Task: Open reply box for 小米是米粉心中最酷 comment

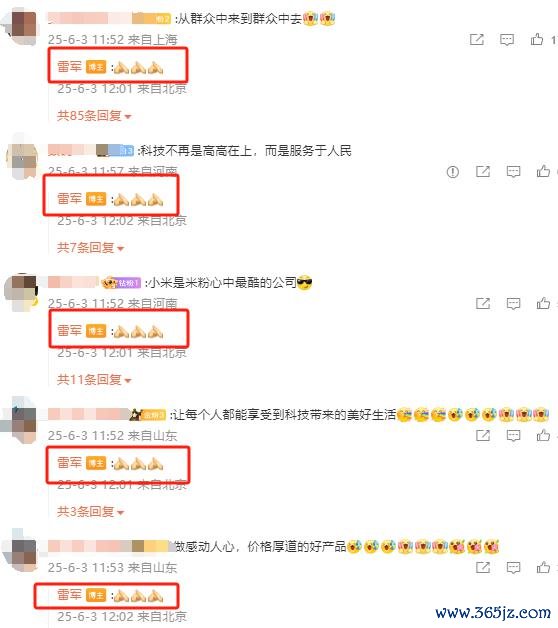Action: (513, 304)
